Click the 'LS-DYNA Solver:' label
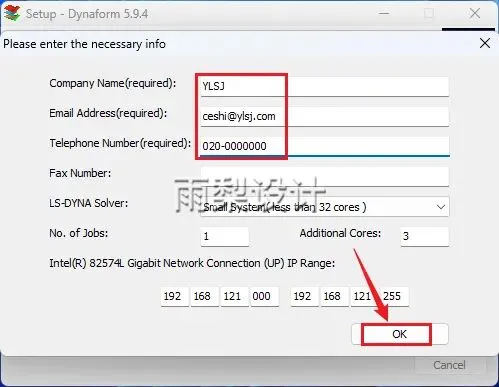 pos(89,203)
